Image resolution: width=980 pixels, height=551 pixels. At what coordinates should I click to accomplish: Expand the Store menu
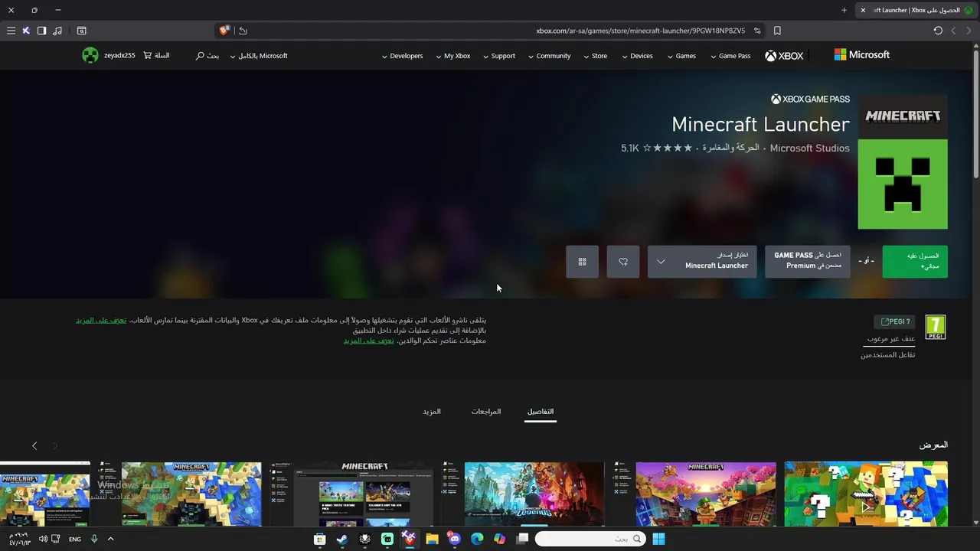(x=595, y=56)
